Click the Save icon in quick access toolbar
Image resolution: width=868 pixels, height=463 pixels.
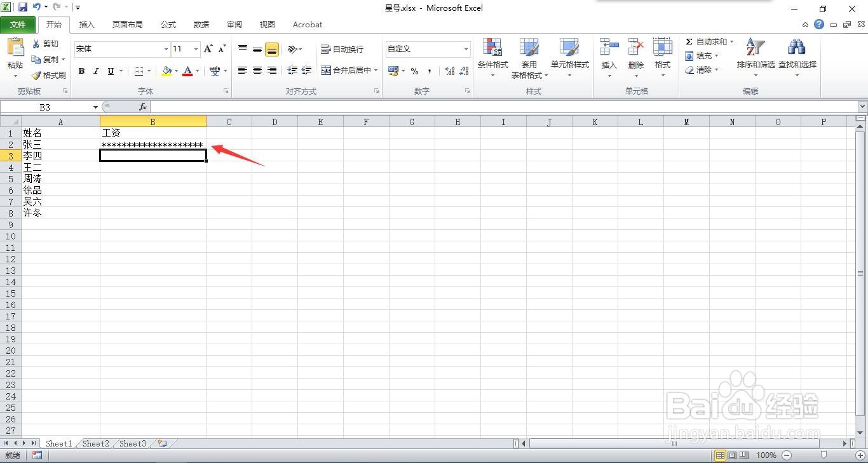tap(23, 8)
